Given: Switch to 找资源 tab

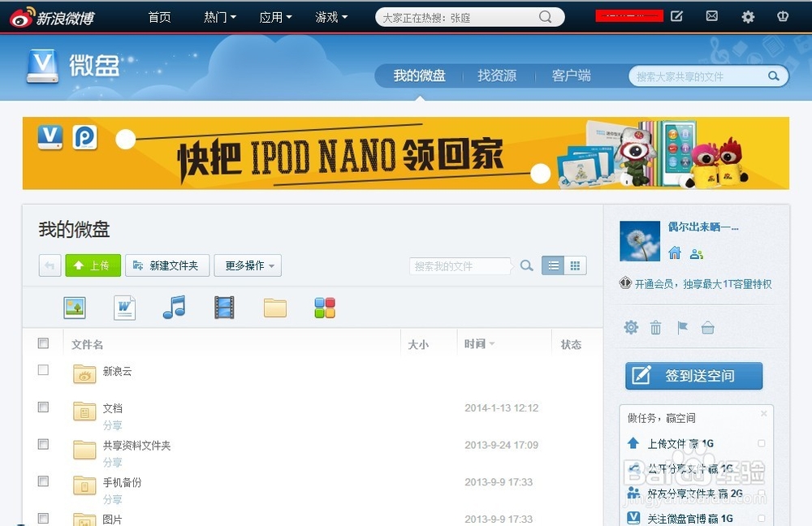Looking at the screenshot, I should tap(497, 75).
